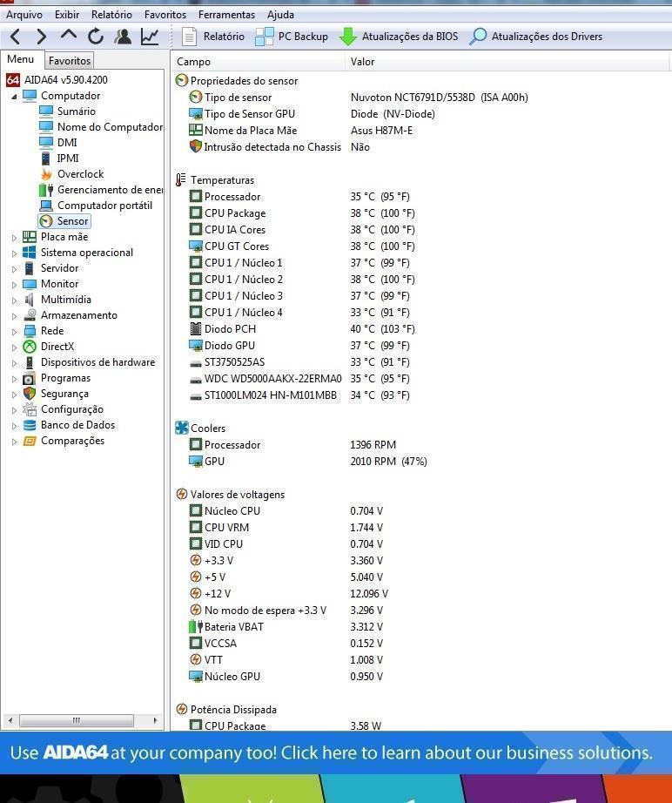Viewport: 672px width, 803px height.
Task: Select Sumário under Computador
Action: click(76, 111)
